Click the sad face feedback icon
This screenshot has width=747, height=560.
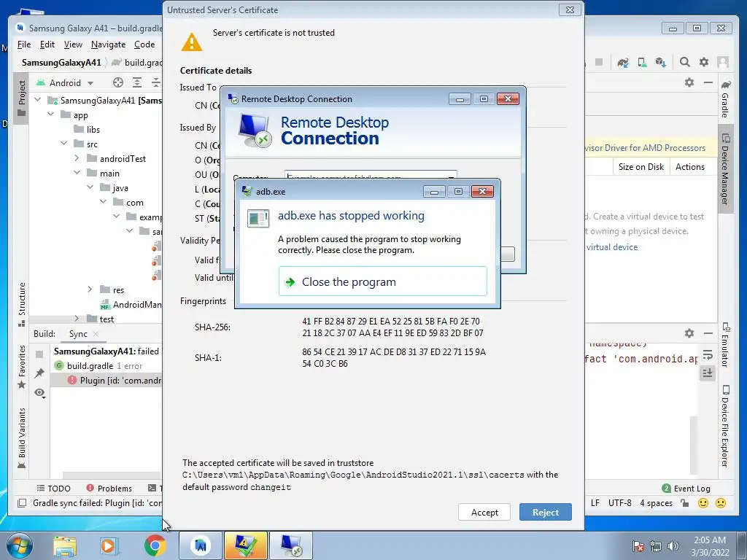[x=721, y=503]
